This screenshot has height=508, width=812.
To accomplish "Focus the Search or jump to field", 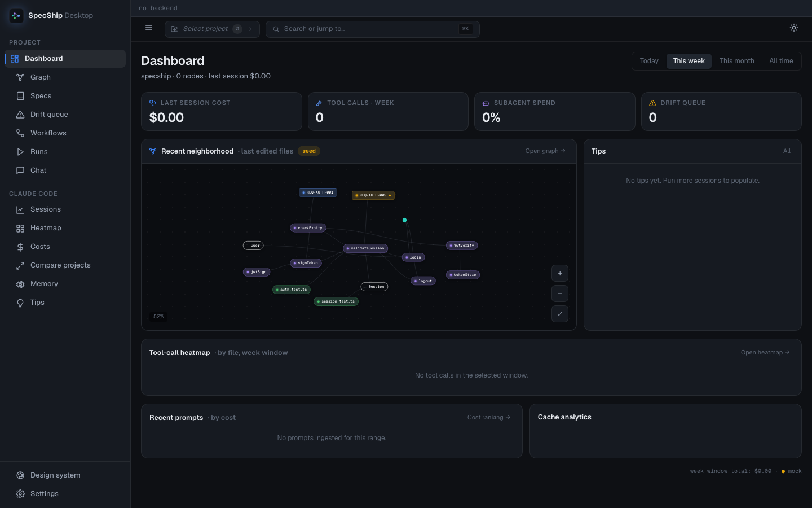I will point(373,29).
